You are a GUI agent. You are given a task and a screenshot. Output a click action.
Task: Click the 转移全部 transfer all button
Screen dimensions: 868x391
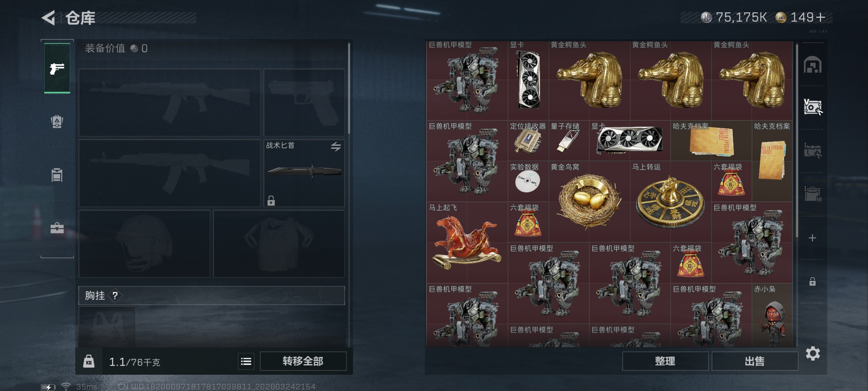click(x=303, y=361)
